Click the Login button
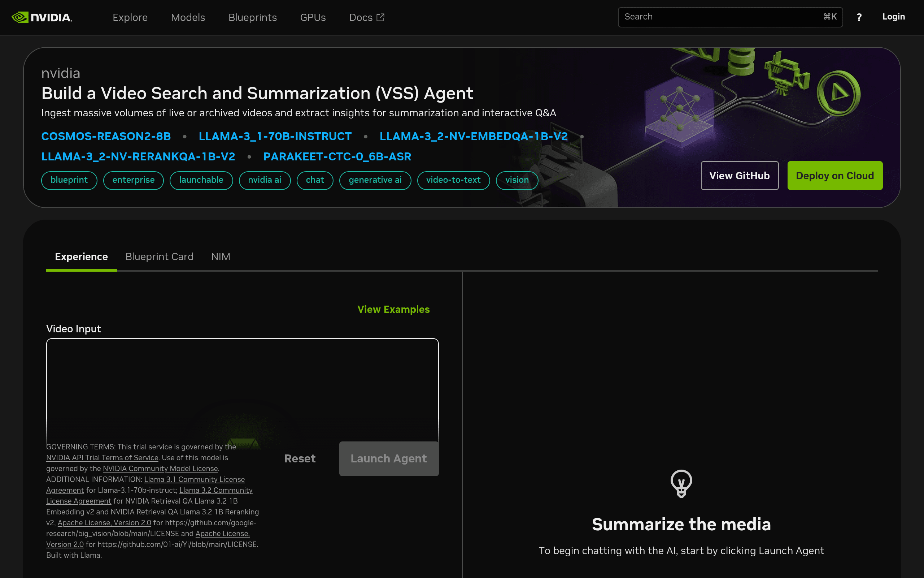924x578 pixels. 893,17
